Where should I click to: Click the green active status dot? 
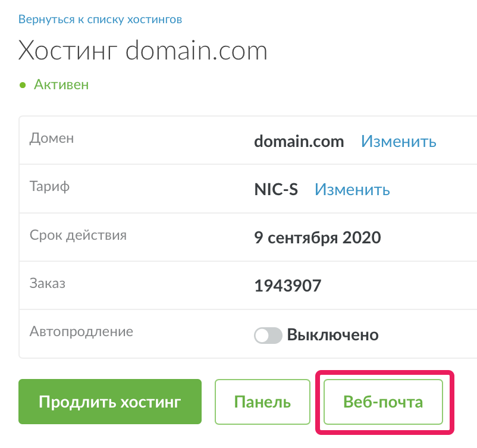[x=23, y=85]
